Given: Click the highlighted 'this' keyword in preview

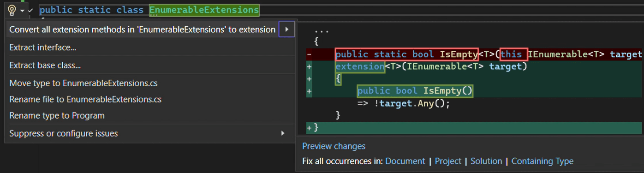Looking at the screenshot, I should (513, 54).
